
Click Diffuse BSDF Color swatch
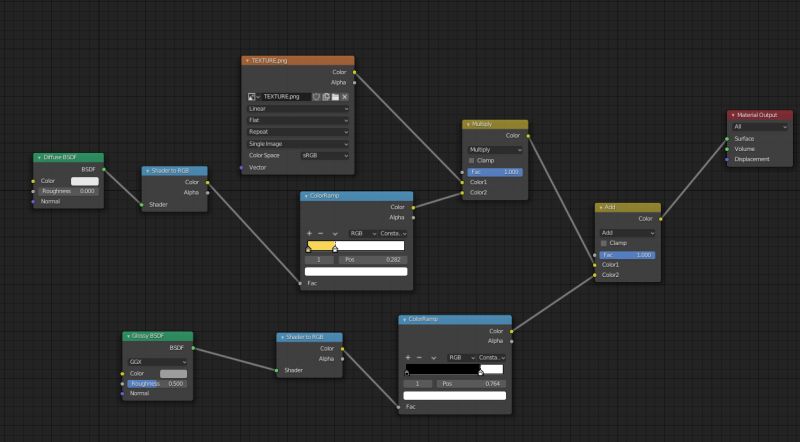85,181
